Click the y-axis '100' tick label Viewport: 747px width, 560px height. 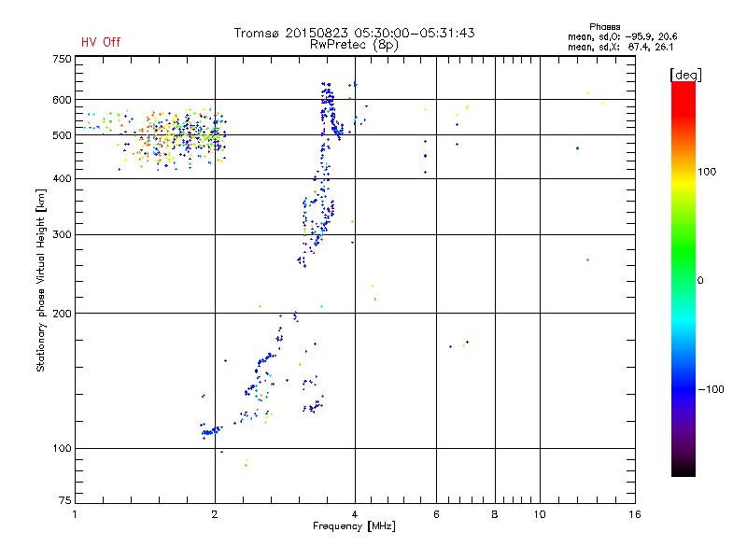point(62,449)
